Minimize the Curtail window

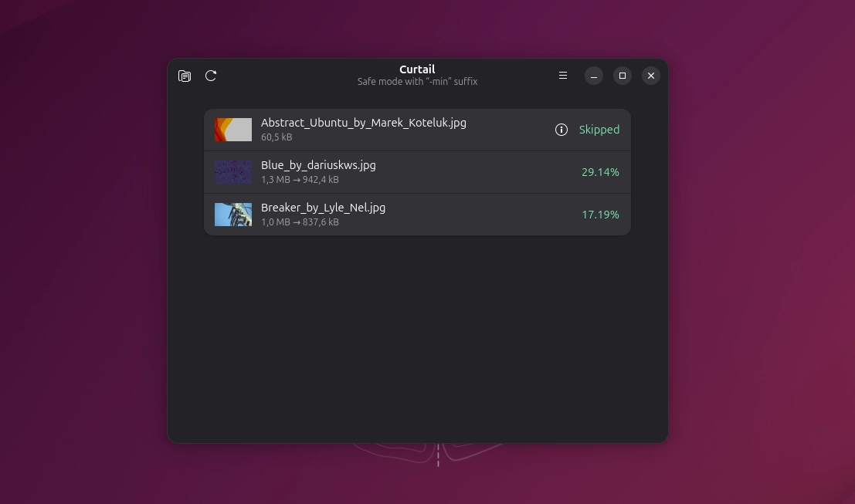click(593, 76)
